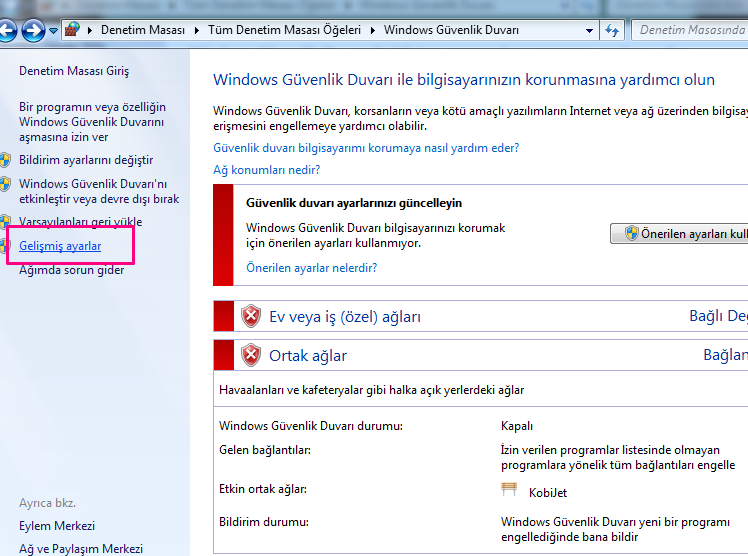The image size is (748, 556).
Task: Click shield icon beside Gelişmiş ayarlar
Action: [5, 246]
